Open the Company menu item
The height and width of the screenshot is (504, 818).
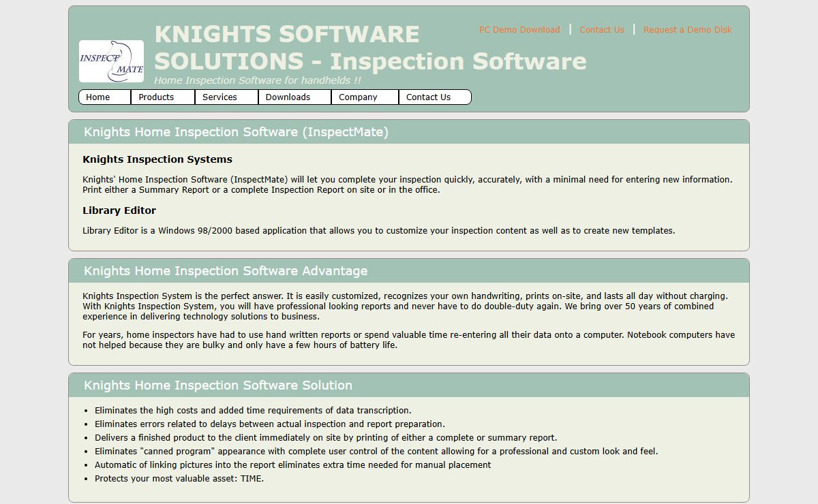365,97
